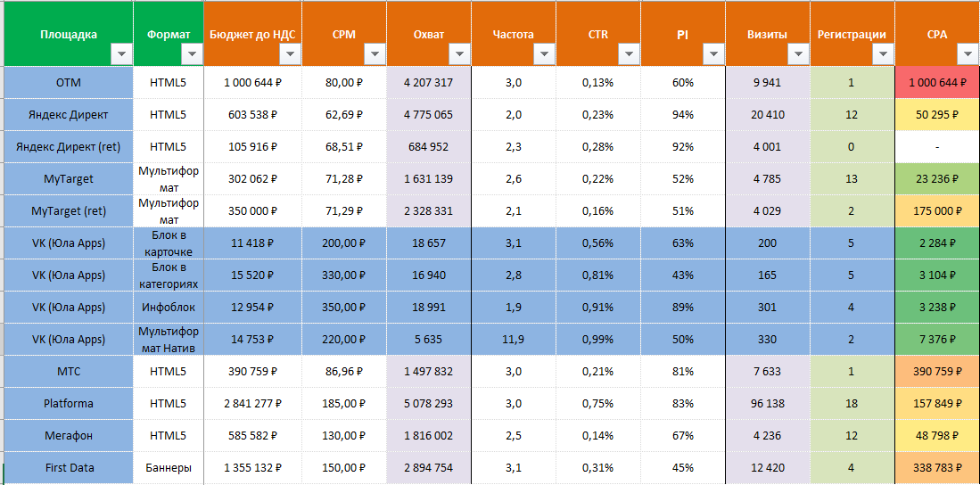Select the OTM platform cell

click(68, 83)
